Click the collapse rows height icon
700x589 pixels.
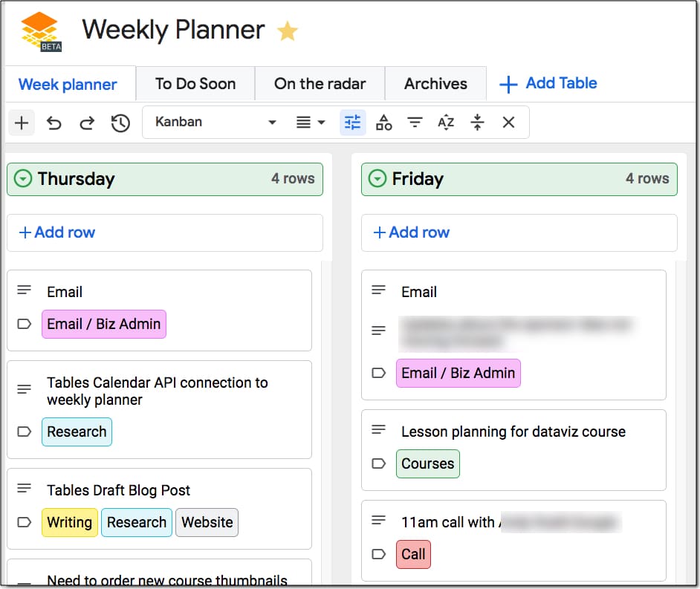[477, 122]
